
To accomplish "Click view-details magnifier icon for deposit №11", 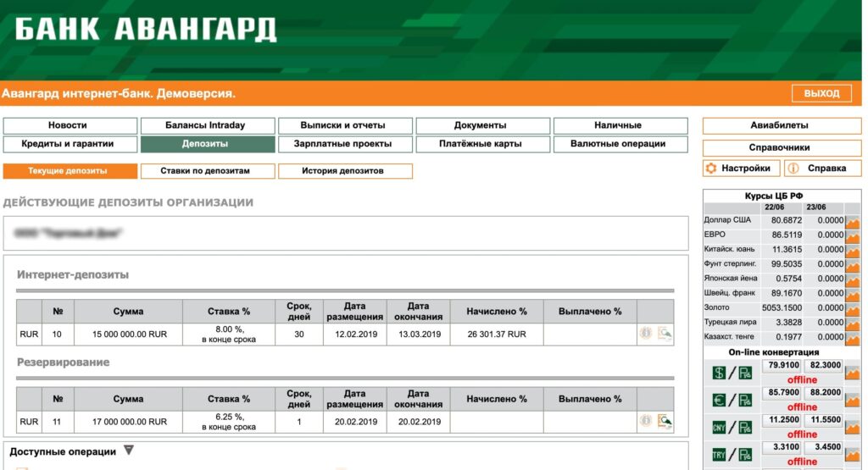I will click(x=665, y=422).
